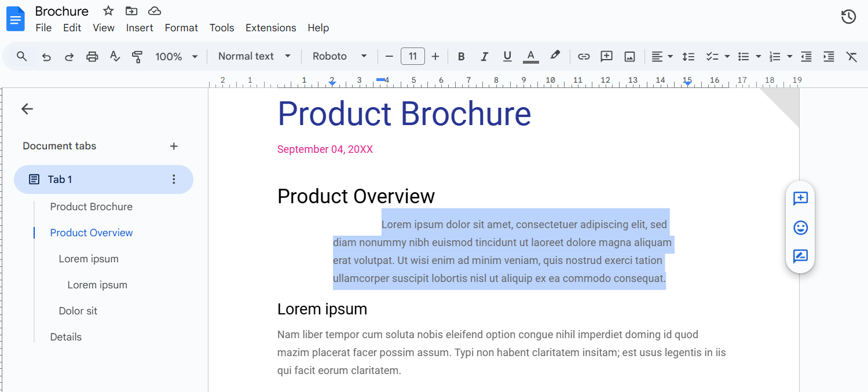This screenshot has height=392, width=868.
Task: Open the line spacing options
Action: tap(688, 56)
